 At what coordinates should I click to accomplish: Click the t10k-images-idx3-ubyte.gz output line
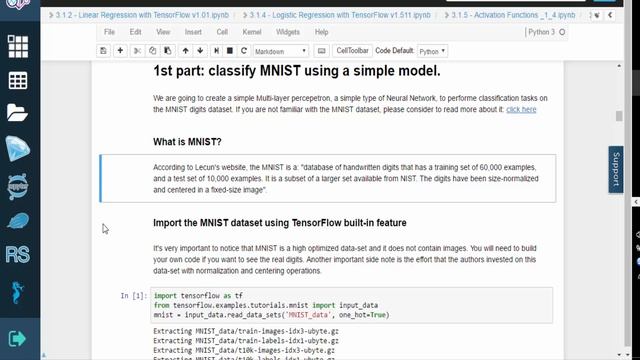coord(244,350)
